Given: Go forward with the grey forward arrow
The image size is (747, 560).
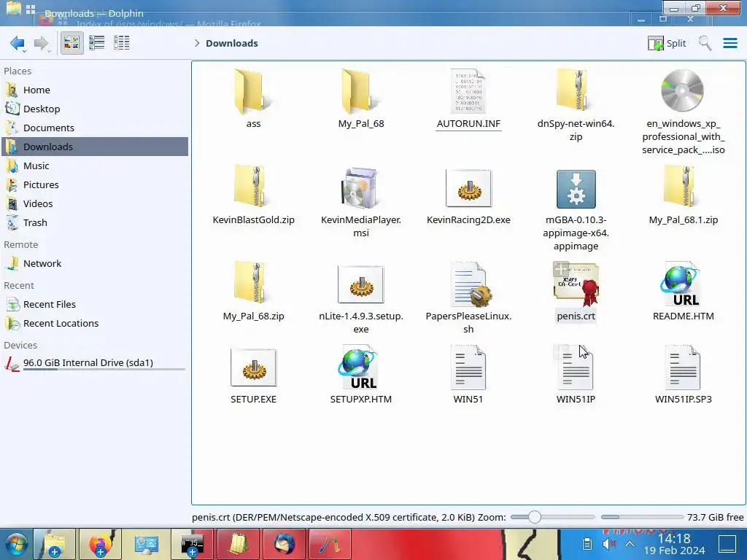Looking at the screenshot, I should coord(42,43).
